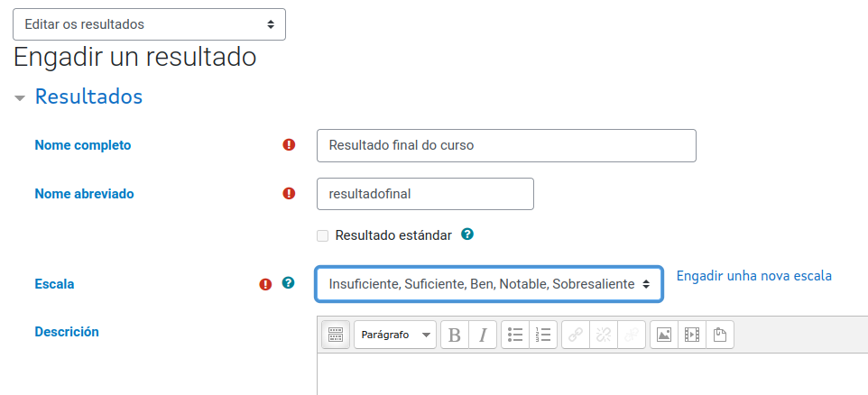Apply bold formatting in description editor

pyautogui.click(x=455, y=335)
